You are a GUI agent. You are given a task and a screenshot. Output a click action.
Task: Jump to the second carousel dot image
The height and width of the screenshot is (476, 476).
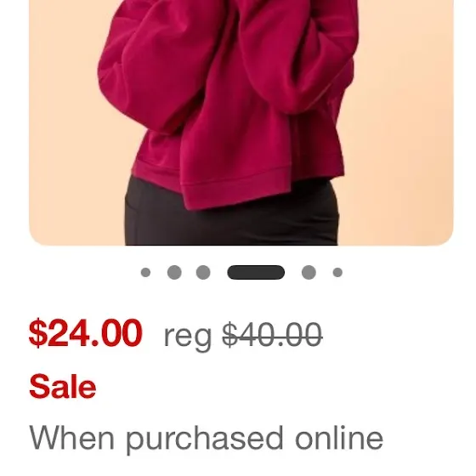click(174, 272)
